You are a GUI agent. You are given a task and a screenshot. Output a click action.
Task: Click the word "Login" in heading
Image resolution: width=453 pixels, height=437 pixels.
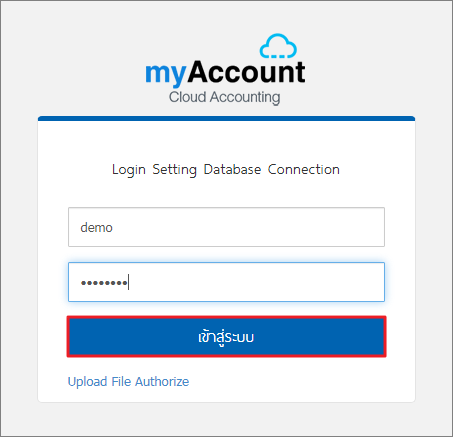tap(129, 170)
